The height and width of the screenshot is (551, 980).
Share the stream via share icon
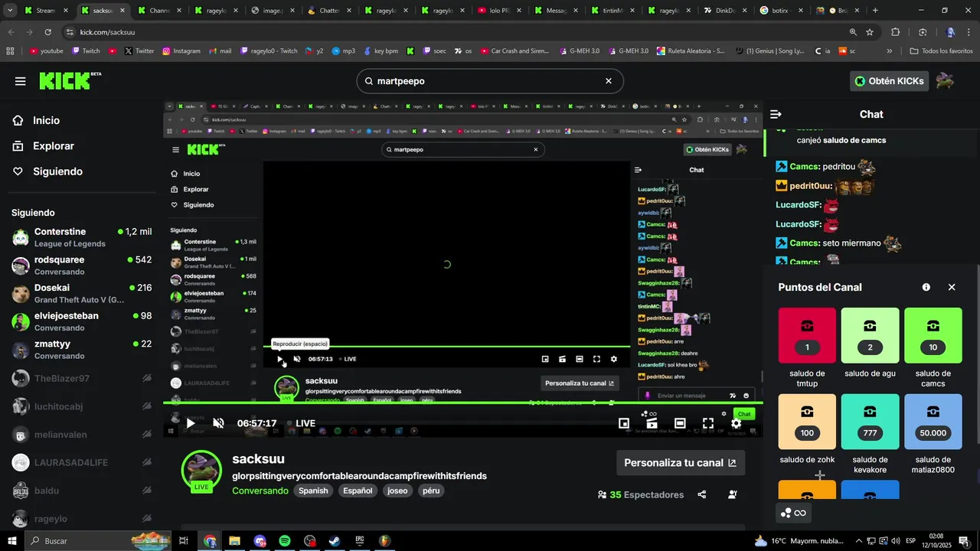point(702,495)
